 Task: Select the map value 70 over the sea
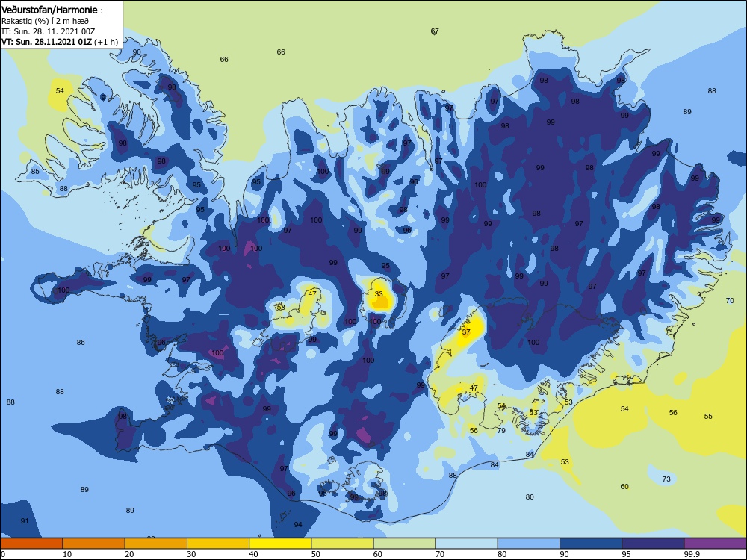(x=730, y=301)
